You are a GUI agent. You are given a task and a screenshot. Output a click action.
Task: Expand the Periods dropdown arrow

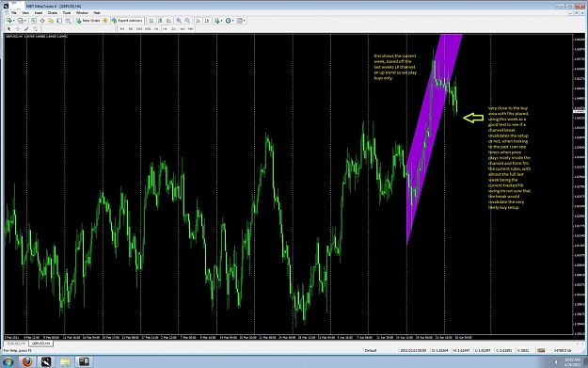pyautogui.click(x=233, y=21)
